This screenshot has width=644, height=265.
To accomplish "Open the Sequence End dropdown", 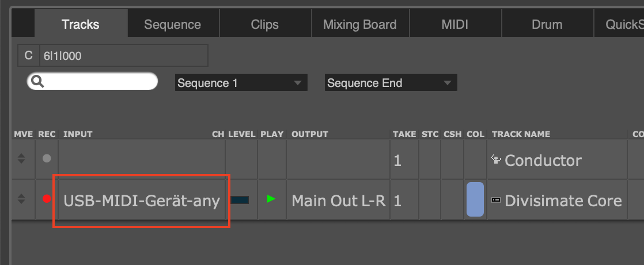I will 391,83.
